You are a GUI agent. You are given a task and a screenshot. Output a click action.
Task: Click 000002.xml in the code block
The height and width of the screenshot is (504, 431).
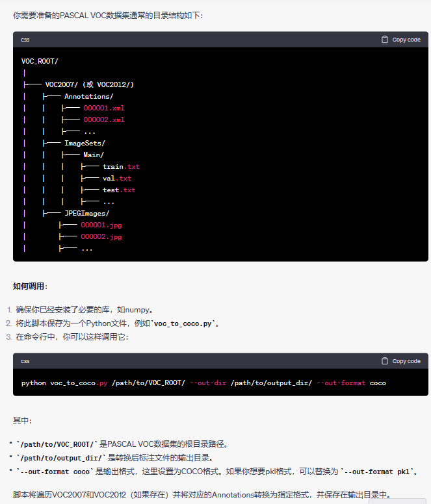pos(104,120)
